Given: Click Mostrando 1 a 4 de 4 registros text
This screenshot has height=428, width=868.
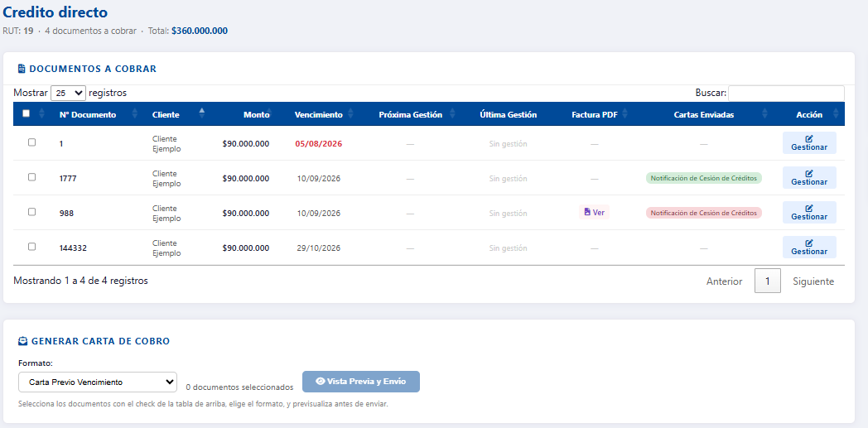Looking at the screenshot, I should 81,281.
